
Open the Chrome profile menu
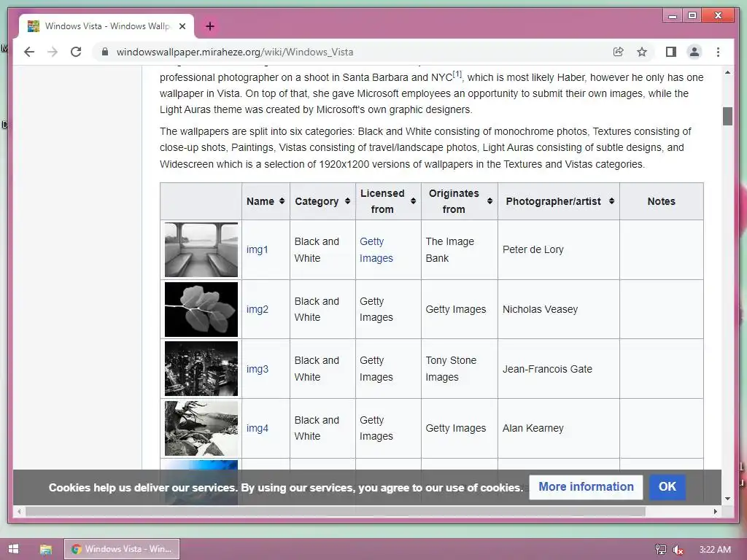(x=694, y=52)
